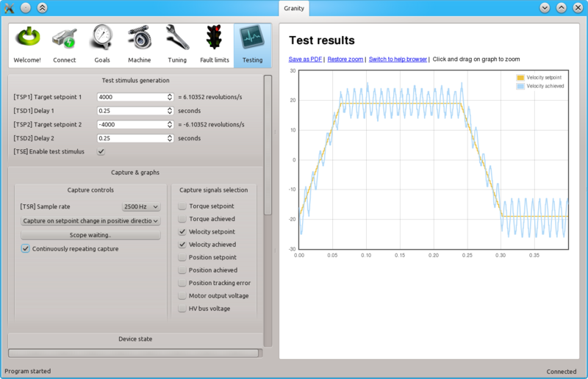Click Velocity setpoint orange legend swatch
This screenshot has height=379, width=588.
[520, 78]
